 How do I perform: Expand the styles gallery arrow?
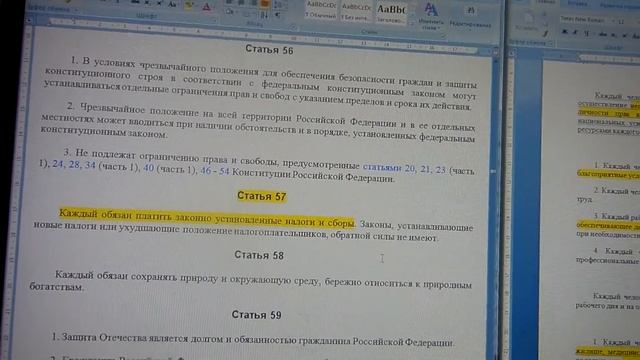[411, 24]
